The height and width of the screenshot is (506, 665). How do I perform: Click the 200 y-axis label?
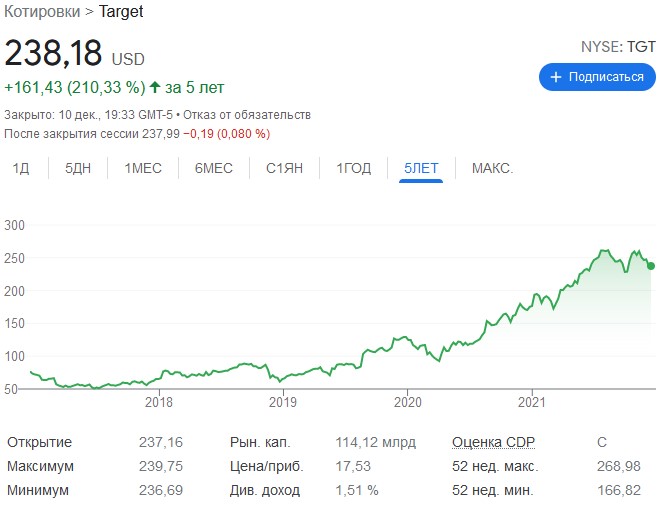tap(14, 291)
